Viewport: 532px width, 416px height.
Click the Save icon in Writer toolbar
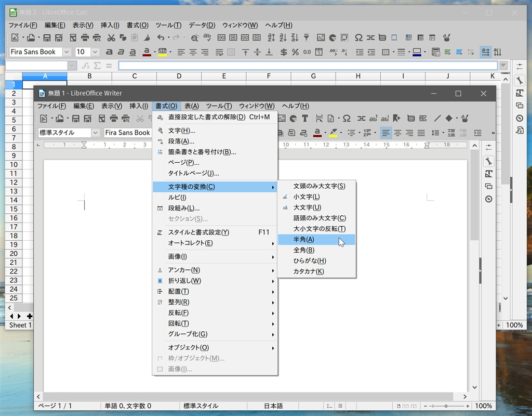click(75, 119)
